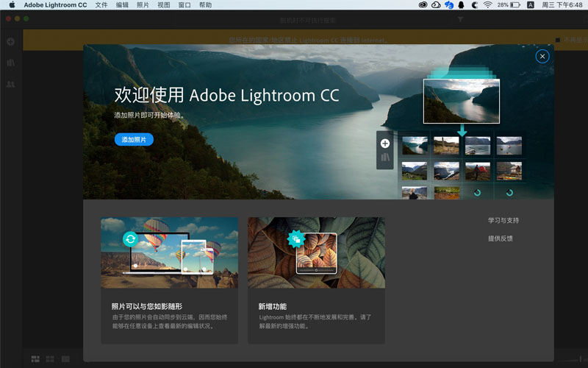
Task: Switch to photo grid view icon
Action: click(35, 359)
